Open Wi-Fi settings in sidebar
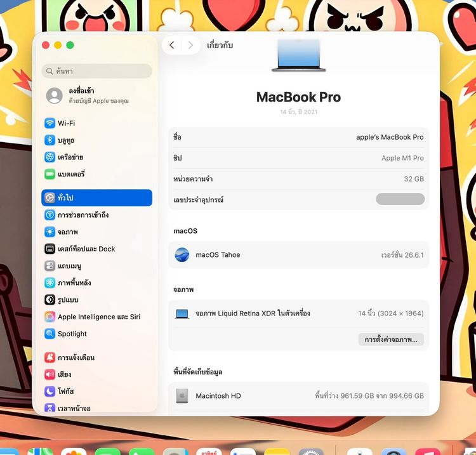 tap(96, 123)
